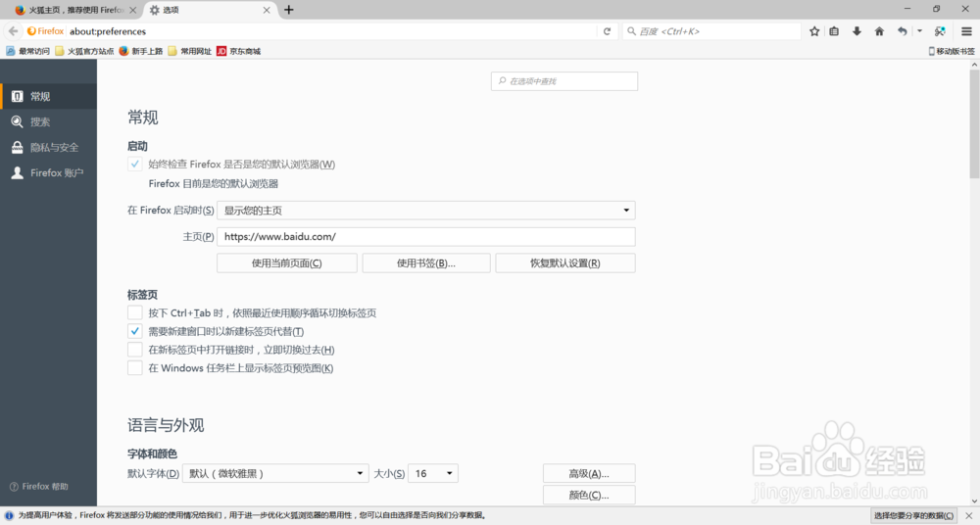Select 隐私与安全 in the sidebar

coord(48,148)
